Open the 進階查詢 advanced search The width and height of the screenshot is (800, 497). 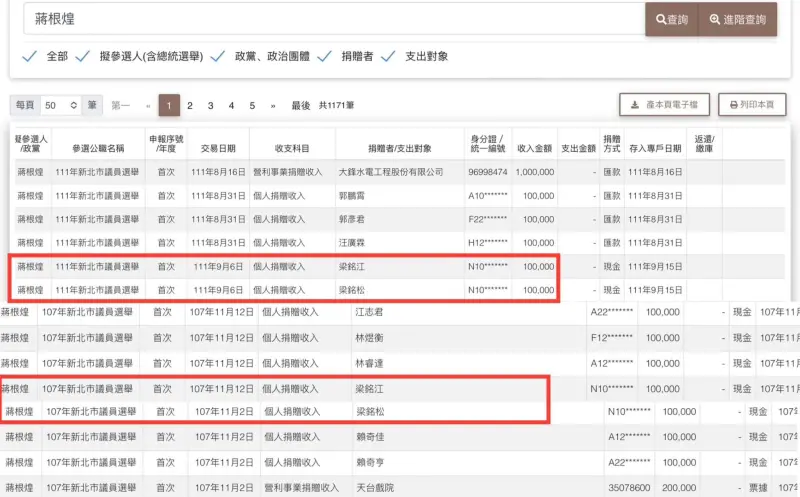click(738, 19)
